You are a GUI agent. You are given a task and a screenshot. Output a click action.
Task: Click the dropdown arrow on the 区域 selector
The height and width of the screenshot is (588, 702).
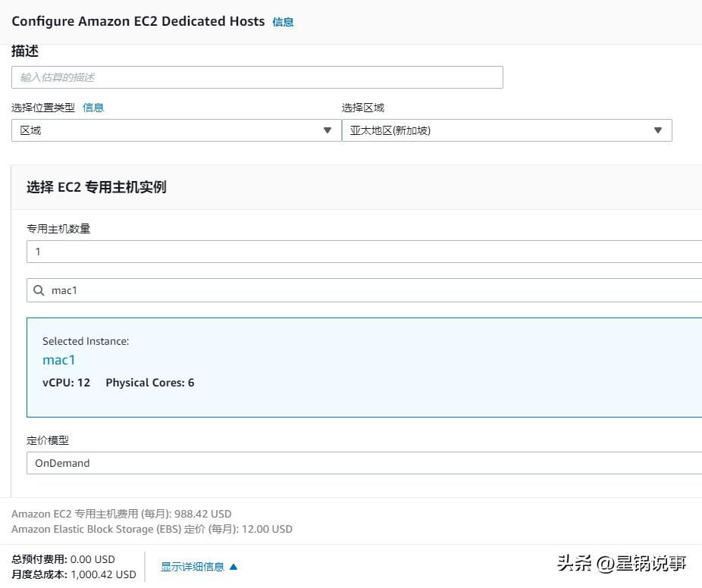327,130
